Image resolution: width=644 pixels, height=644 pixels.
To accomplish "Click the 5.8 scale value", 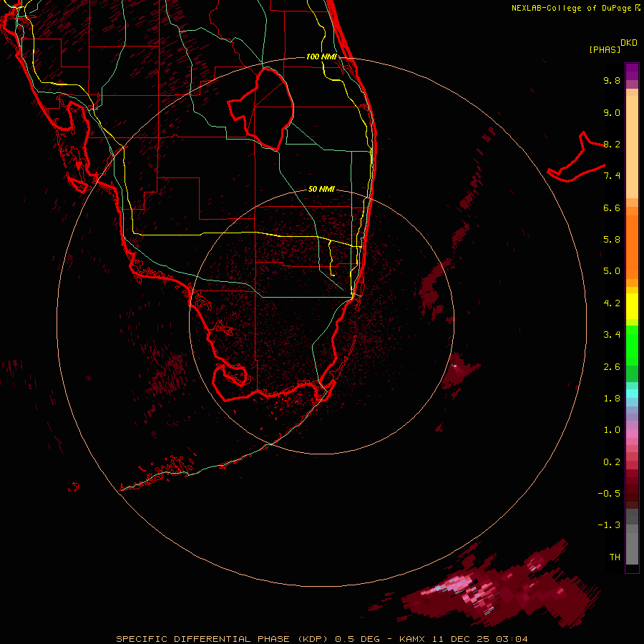I will (x=612, y=240).
